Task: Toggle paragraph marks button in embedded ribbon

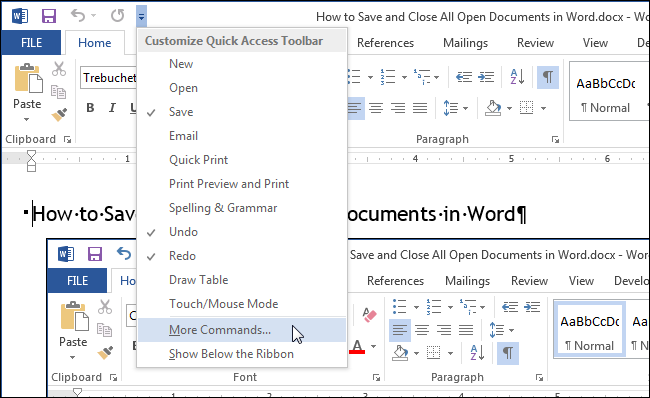Action: pos(508,353)
